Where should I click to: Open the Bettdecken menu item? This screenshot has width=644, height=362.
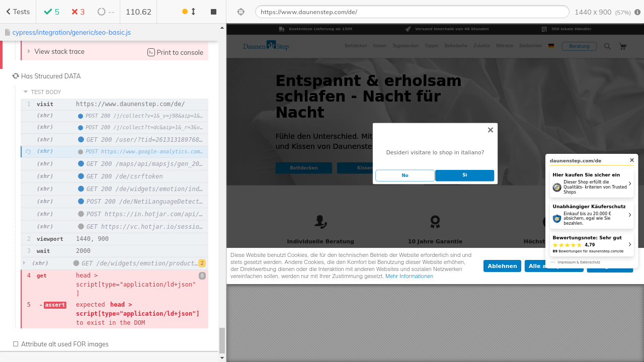(x=356, y=46)
